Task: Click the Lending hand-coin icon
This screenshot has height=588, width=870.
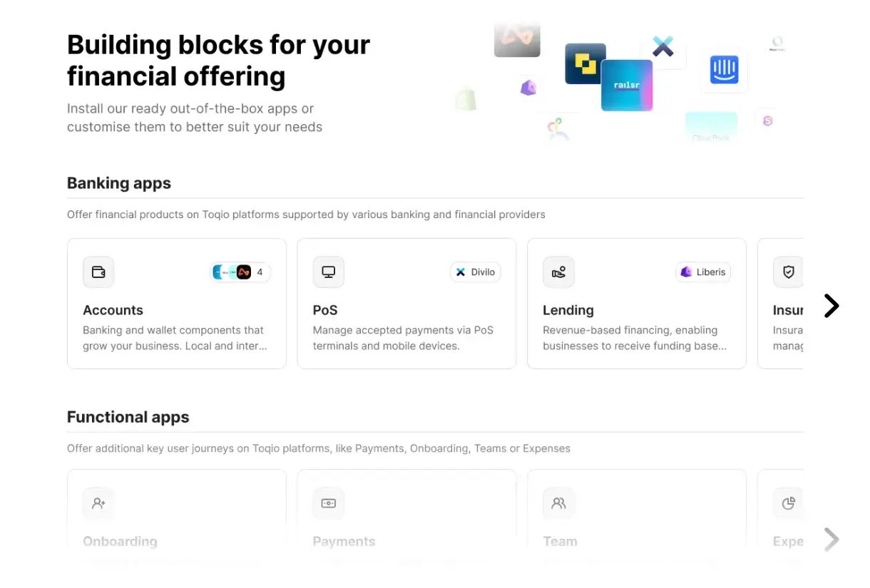Action: (558, 272)
